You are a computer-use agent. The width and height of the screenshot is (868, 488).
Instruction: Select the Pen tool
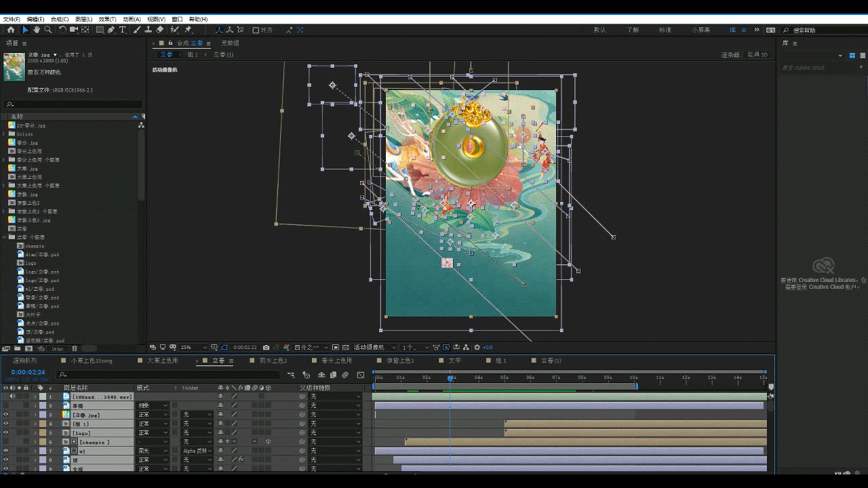[111, 30]
